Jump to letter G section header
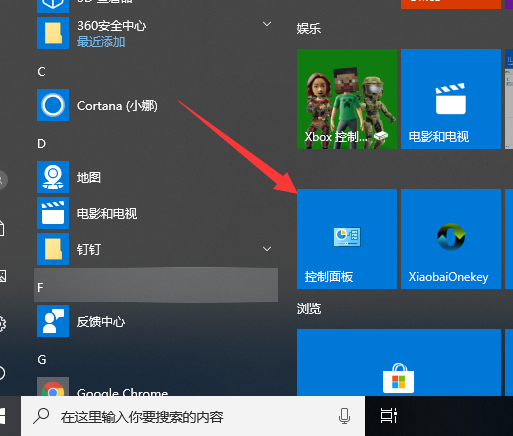Screen dimensions: 513x436 tap(42, 360)
